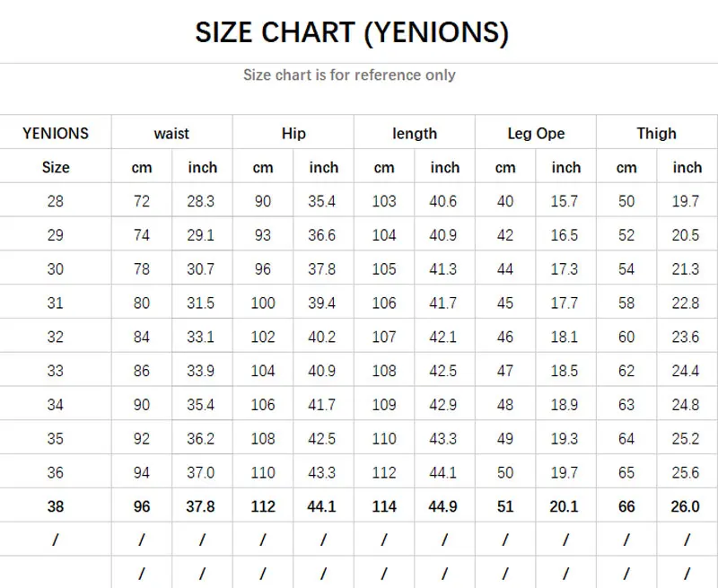This screenshot has height=588, width=718.
Task: Click the 112 length cm value
Action: (384, 473)
